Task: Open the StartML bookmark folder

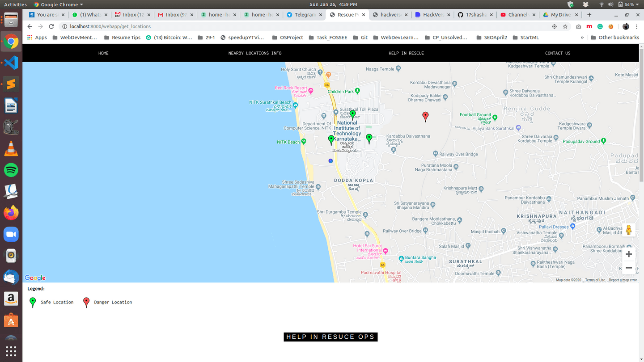Action: [525, 38]
